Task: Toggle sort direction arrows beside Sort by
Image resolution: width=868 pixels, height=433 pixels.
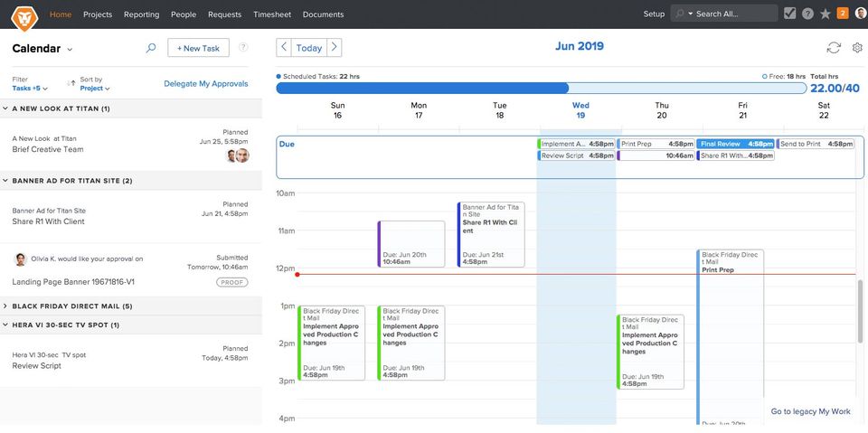Action: [71, 84]
